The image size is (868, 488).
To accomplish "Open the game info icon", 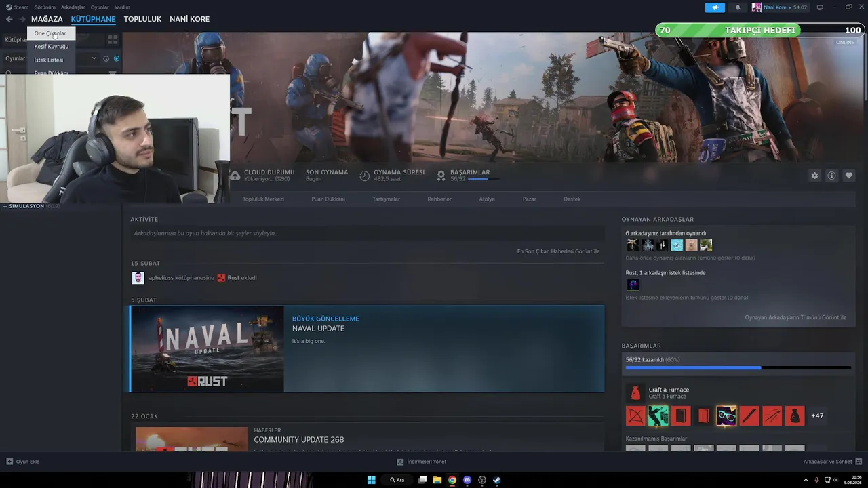I will point(831,176).
